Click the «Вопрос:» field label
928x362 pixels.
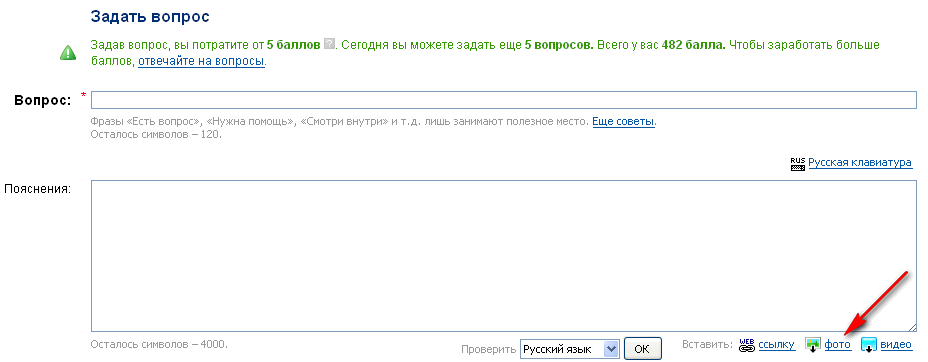(x=43, y=100)
